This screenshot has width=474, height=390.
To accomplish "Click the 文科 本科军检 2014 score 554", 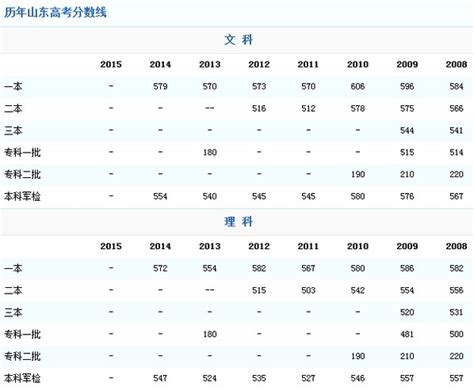I will click(160, 196).
